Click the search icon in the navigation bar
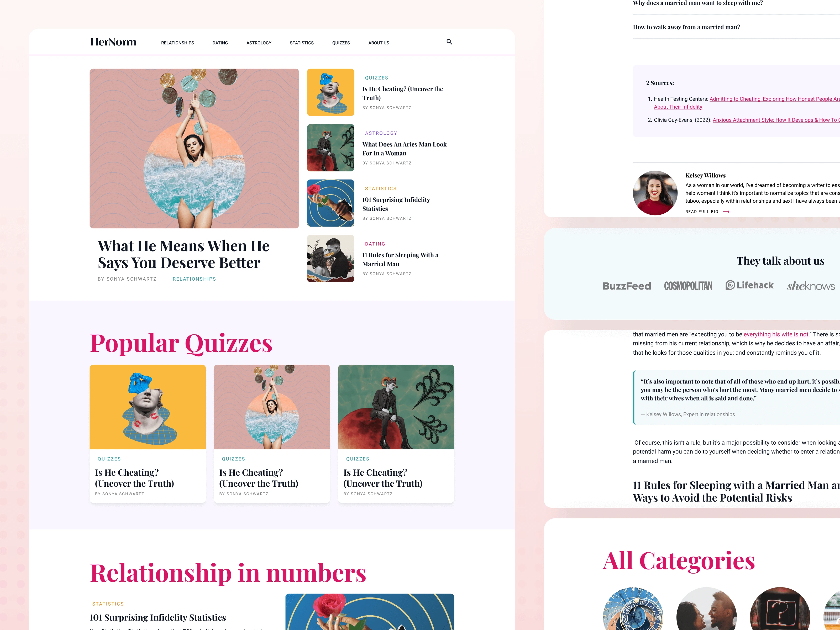 (x=449, y=42)
